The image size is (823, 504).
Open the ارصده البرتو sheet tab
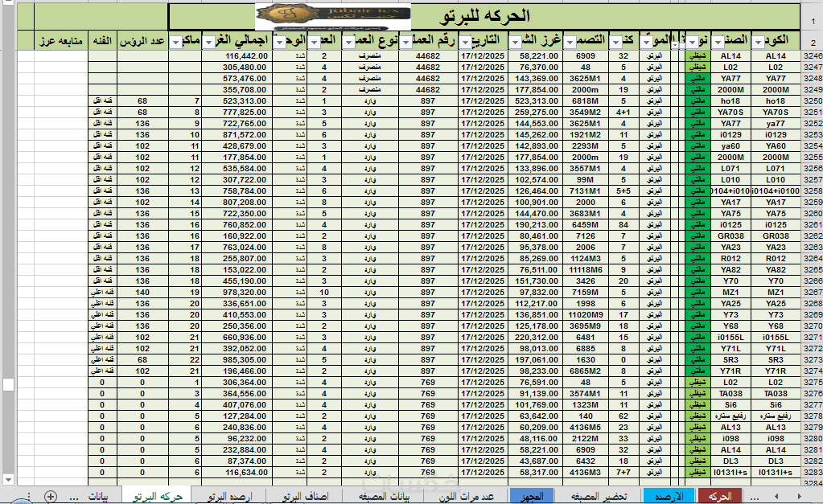coord(229,496)
